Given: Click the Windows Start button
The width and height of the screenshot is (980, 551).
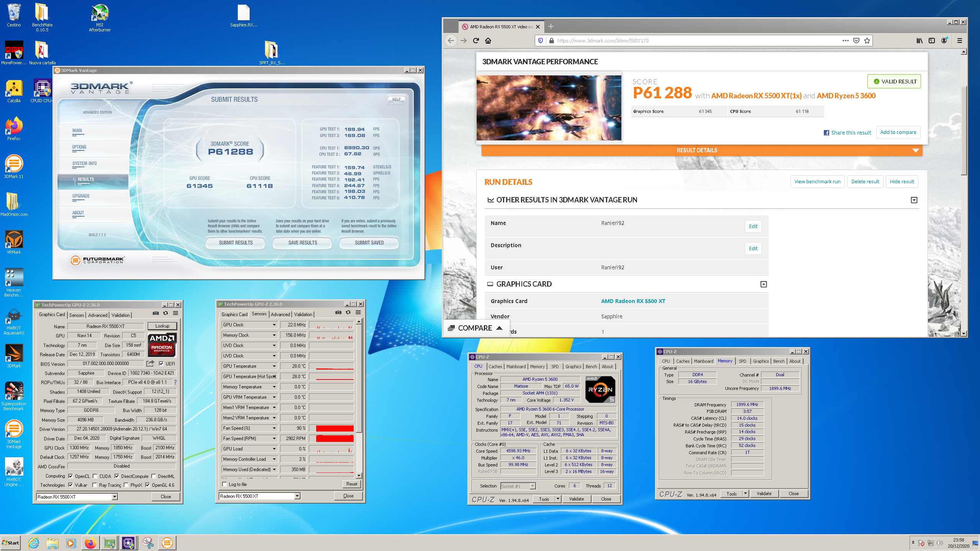Looking at the screenshot, I should 11,543.
